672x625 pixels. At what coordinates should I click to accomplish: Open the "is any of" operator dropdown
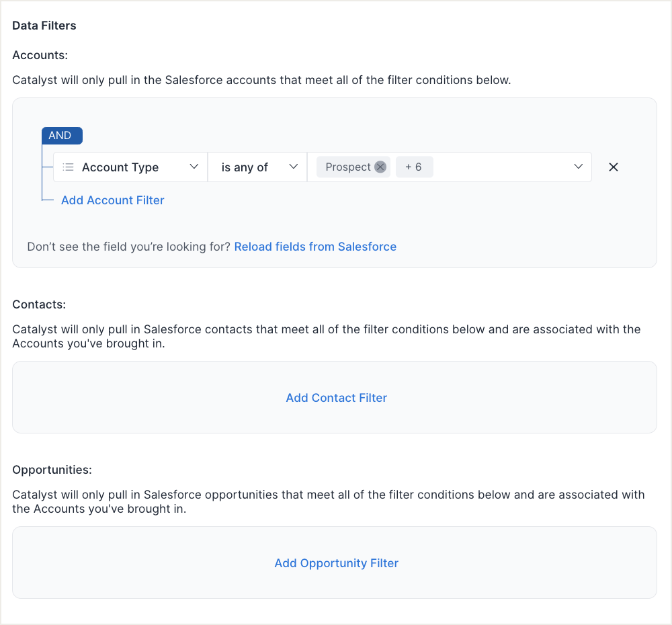[245, 167]
